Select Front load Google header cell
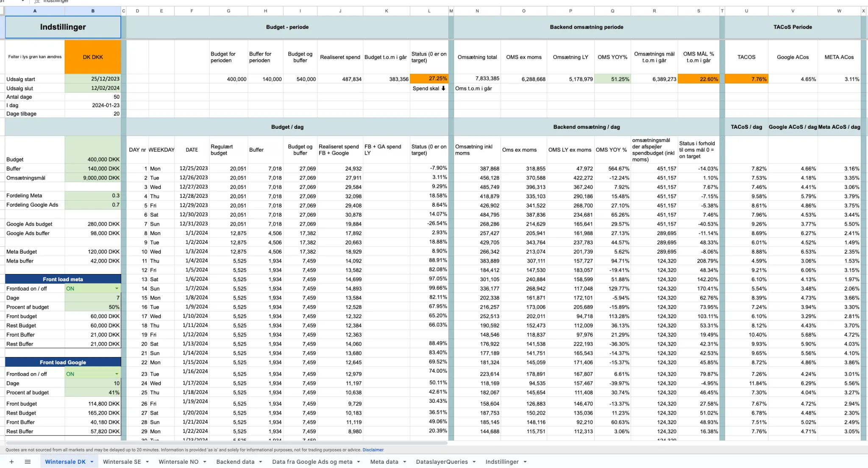The height and width of the screenshot is (468, 868). [63, 362]
